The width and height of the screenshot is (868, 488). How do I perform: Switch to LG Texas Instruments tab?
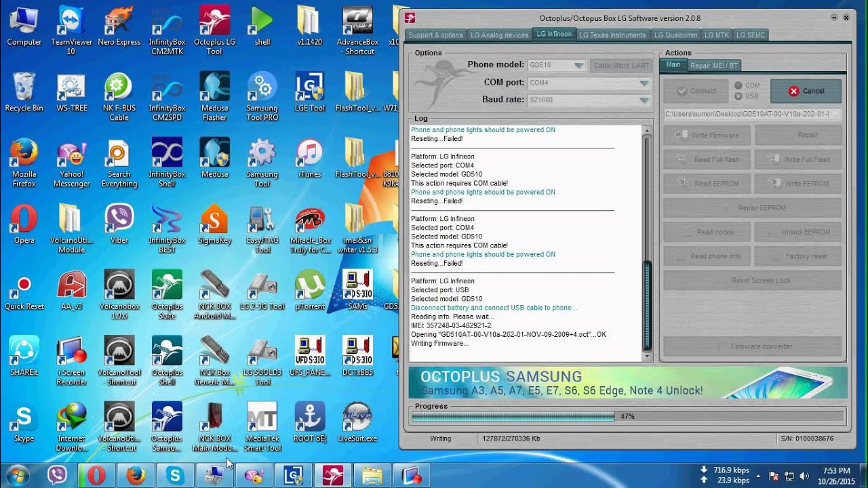[613, 35]
